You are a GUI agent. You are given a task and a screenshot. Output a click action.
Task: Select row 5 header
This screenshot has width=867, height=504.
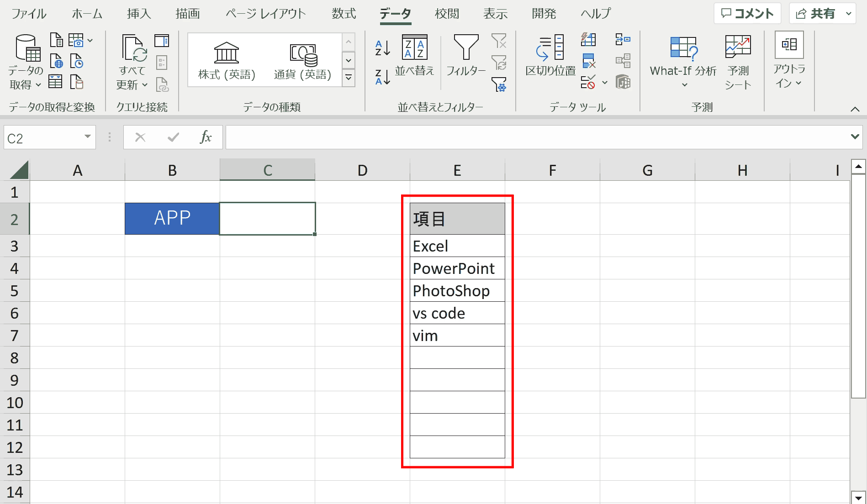point(15,290)
